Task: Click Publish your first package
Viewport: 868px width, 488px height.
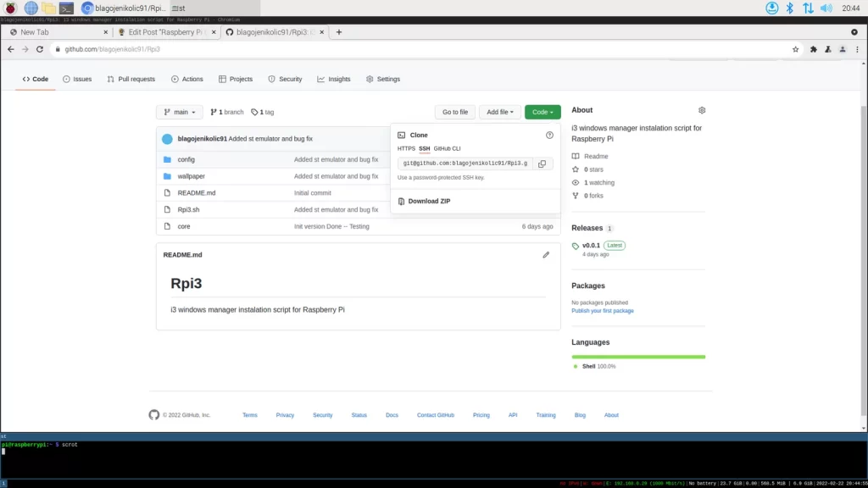Action: [x=603, y=310]
